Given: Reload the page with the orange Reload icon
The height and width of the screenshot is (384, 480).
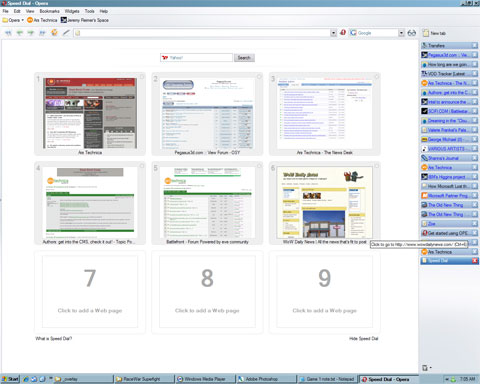Looking at the screenshot, I should 54,33.
